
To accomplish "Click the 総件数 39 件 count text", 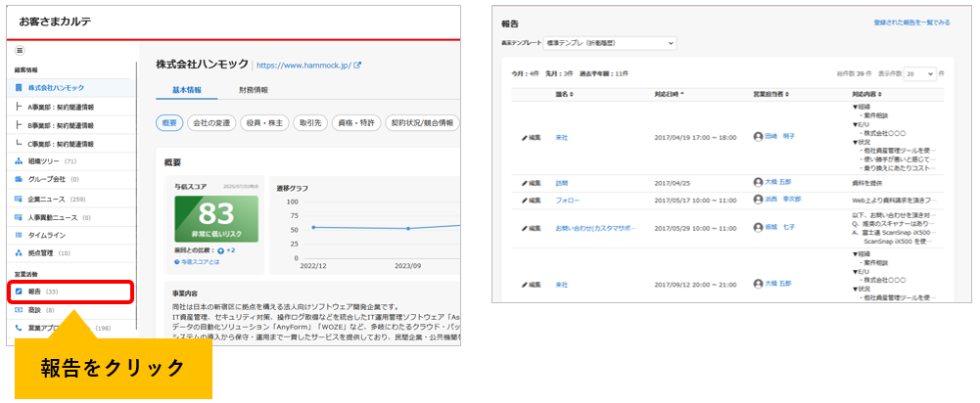I will tap(854, 73).
